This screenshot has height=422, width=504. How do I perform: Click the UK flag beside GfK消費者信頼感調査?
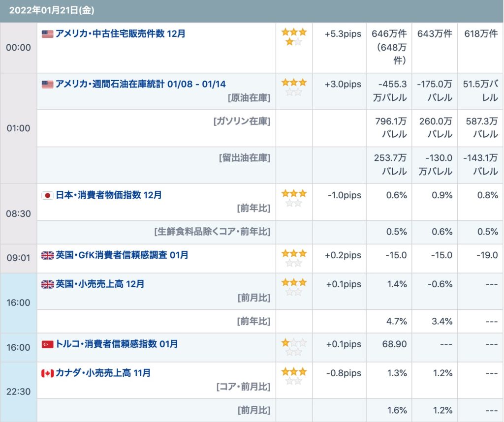[47, 255]
